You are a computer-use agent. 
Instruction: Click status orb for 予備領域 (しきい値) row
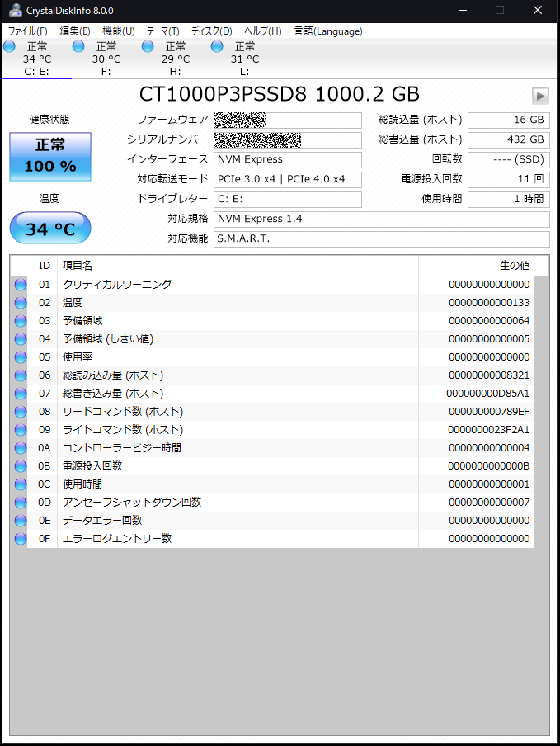click(21, 338)
